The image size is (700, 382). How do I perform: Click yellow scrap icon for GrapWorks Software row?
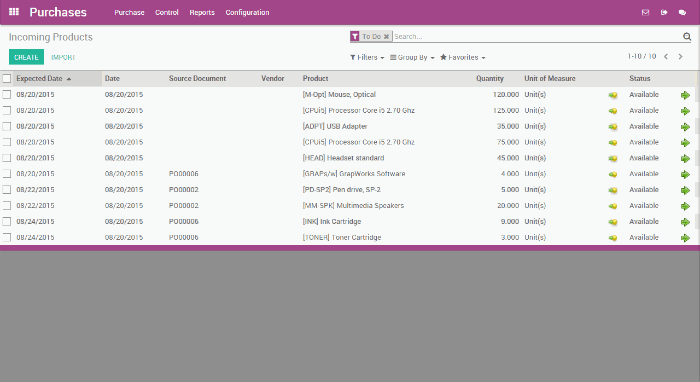pos(612,174)
